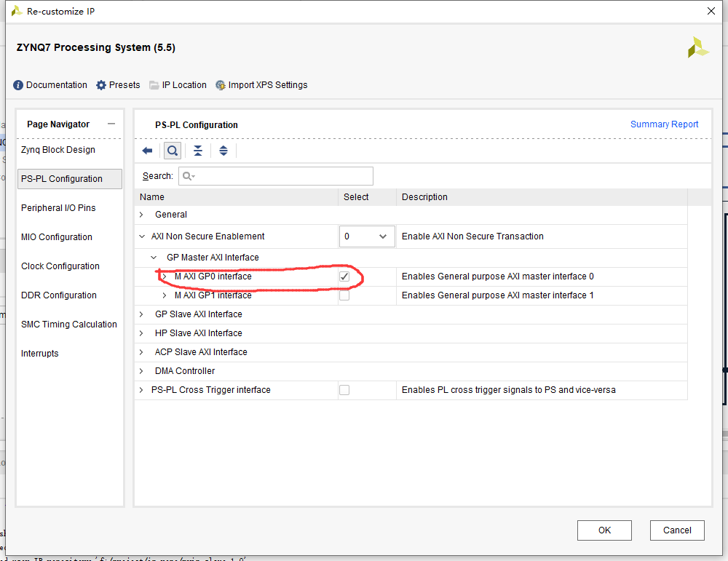
Task: Expand the General tree row
Action: click(142, 215)
